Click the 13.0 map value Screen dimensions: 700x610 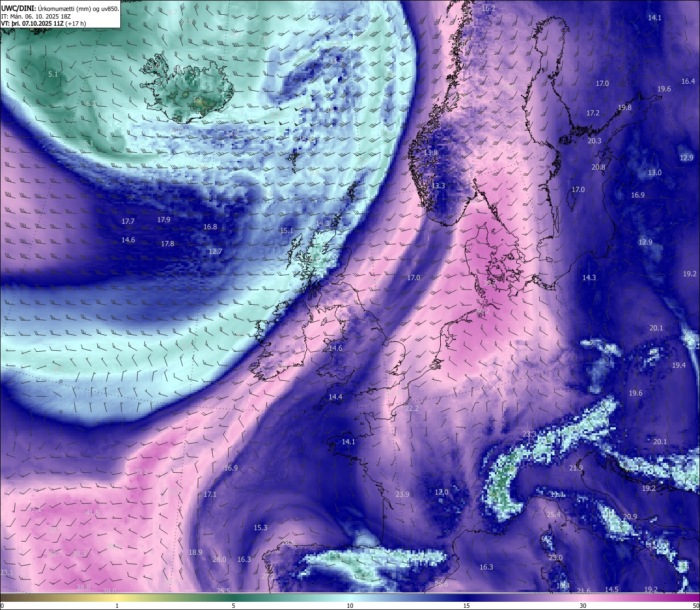(655, 173)
